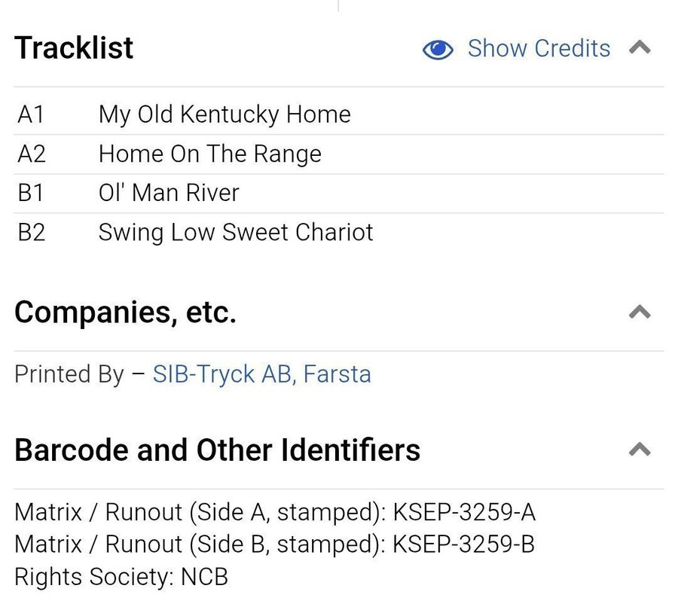
Task: Click the A1 track position label
Action: tap(31, 114)
